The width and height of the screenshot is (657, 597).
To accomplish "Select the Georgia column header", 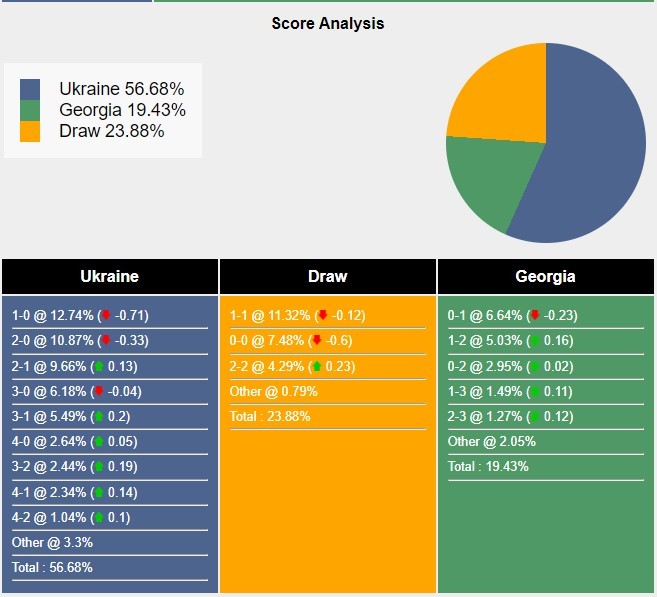I will coord(546,277).
